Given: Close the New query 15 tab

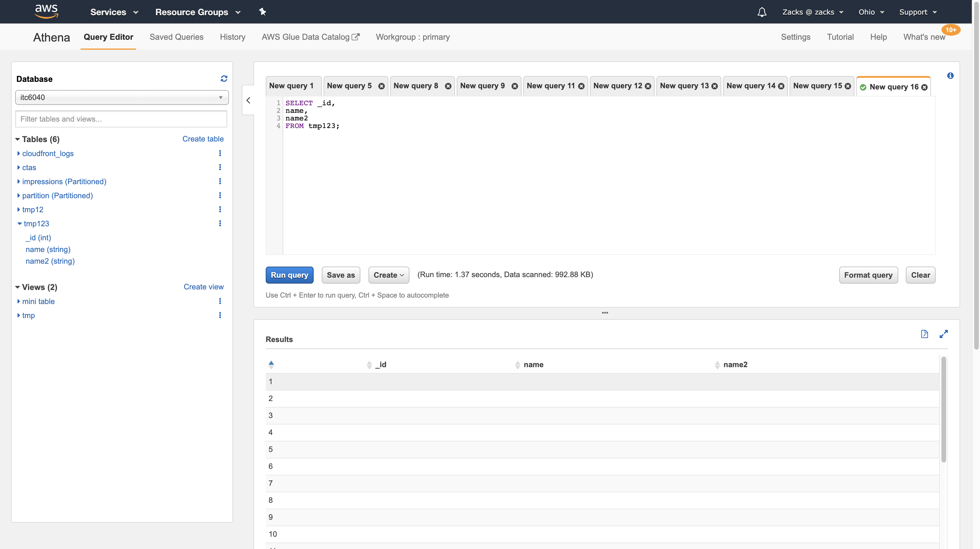Looking at the screenshot, I should coord(848,86).
